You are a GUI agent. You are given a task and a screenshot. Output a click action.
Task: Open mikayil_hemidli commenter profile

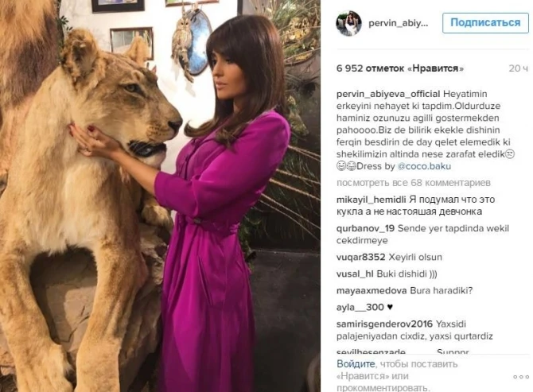(372, 200)
